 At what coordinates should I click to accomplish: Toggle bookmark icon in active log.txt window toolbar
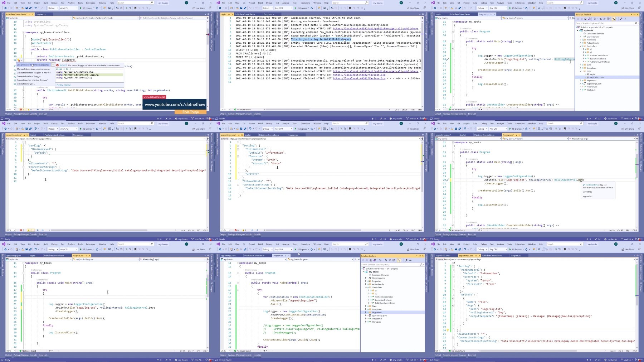tap(350, 8)
